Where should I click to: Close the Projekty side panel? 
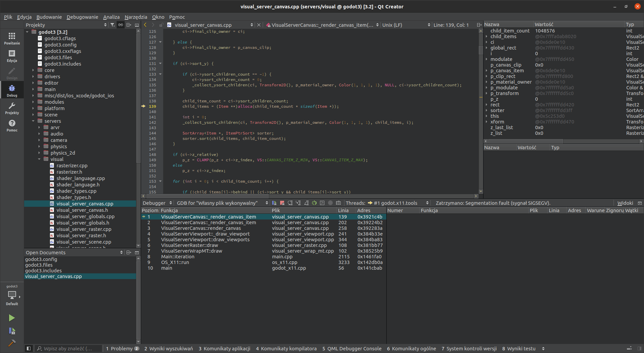click(x=137, y=25)
